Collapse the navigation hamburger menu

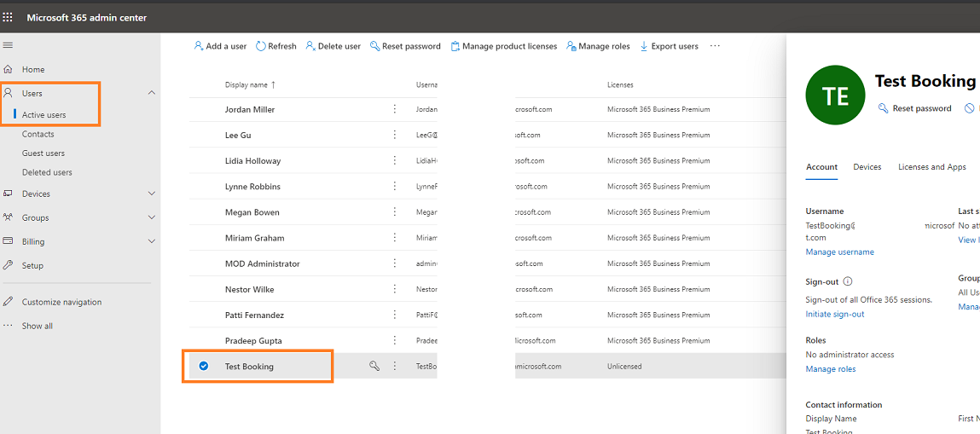click(x=8, y=45)
